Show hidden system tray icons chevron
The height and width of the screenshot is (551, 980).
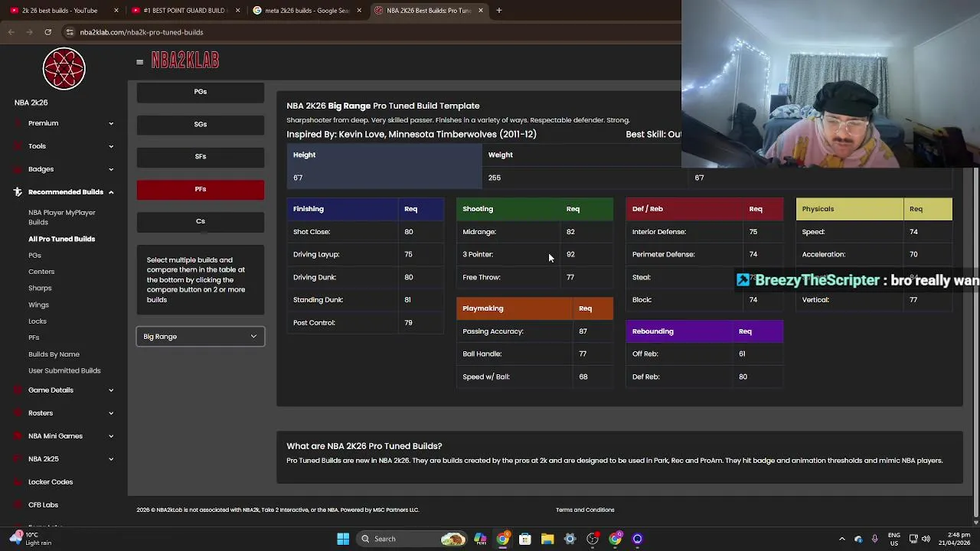pos(842,539)
